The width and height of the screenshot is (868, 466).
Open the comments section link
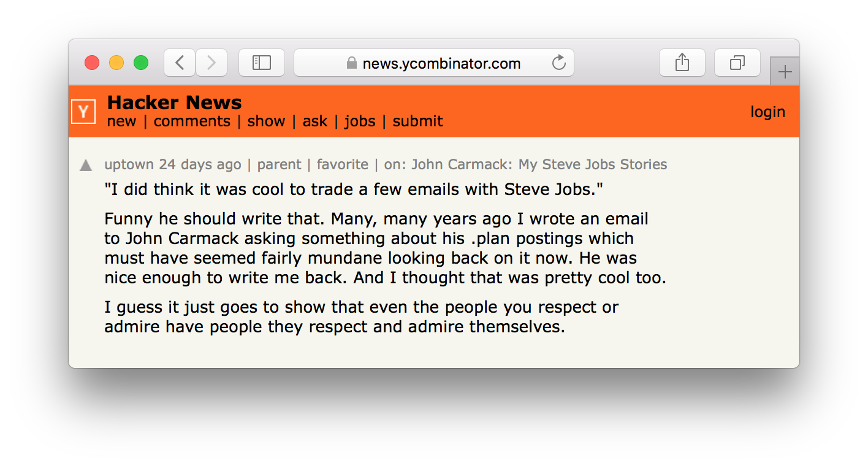click(x=192, y=121)
